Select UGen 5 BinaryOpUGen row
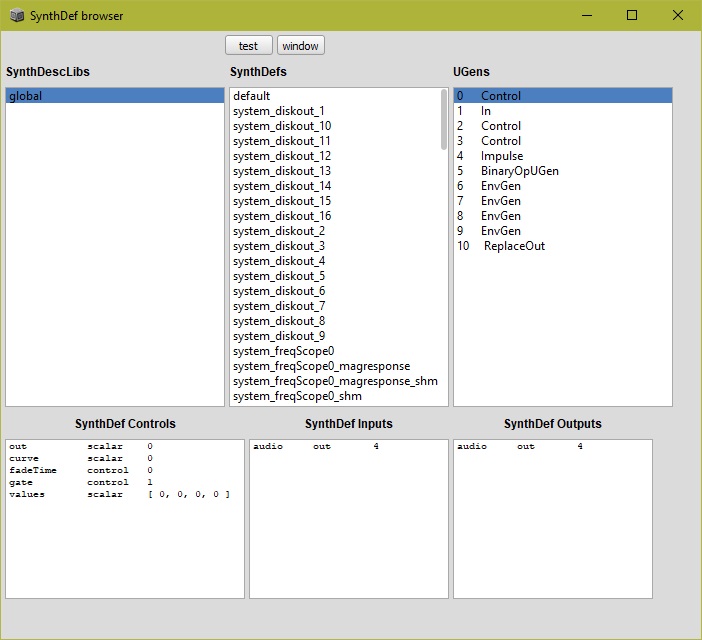The image size is (702, 640). [x=563, y=171]
